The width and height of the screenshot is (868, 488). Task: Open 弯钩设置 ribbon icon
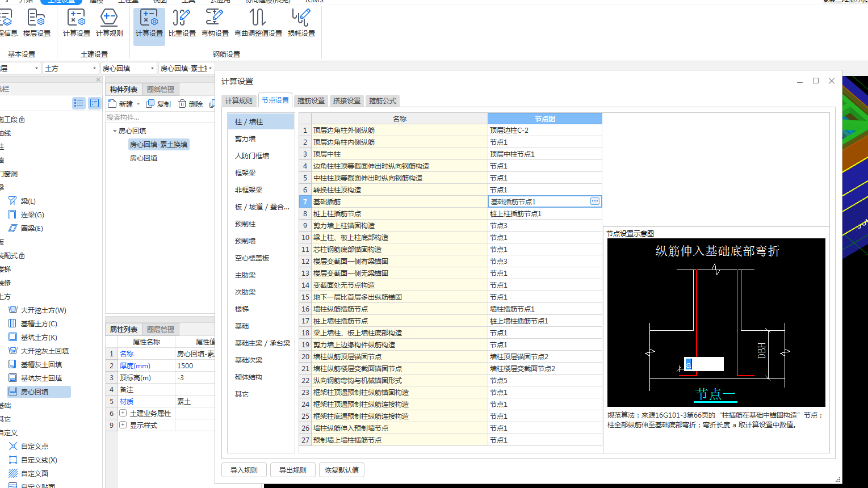tap(215, 23)
